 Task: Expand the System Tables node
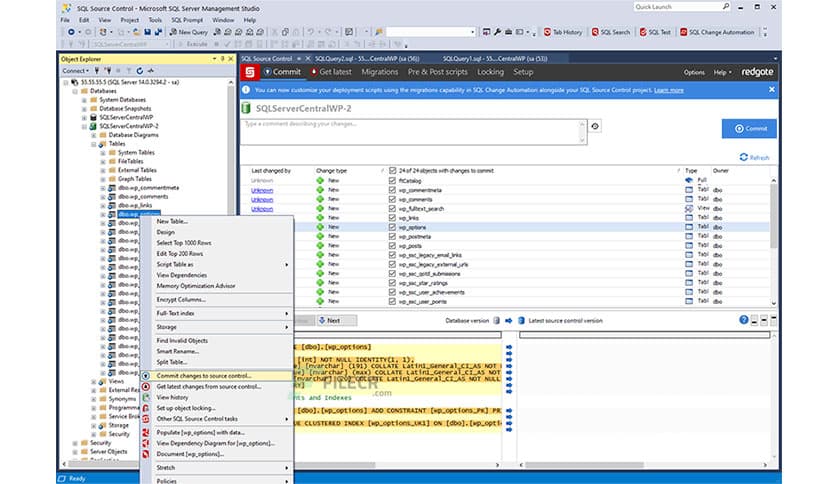[x=102, y=153]
